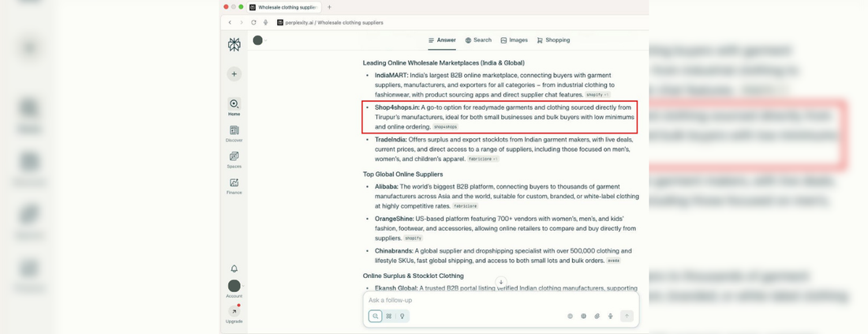The width and height of the screenshot is (868, 334).
Task: Open notifications via the bell icon
Action: point(234,268)
